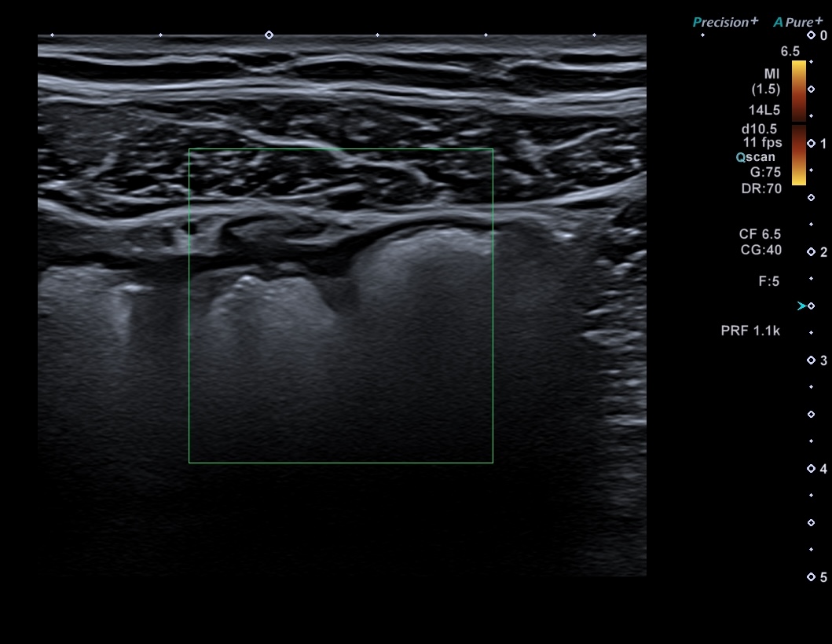Screen dimensions: 832x644
Task: Click the color Doppler velocity scale bar
Action: (x=798, y=123)
